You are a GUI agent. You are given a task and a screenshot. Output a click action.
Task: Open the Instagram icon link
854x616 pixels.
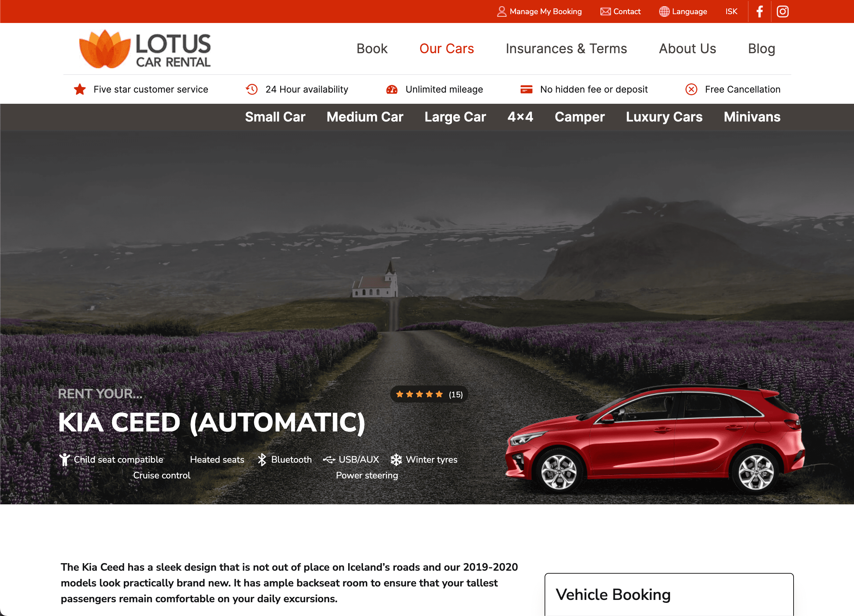point(783,12)
